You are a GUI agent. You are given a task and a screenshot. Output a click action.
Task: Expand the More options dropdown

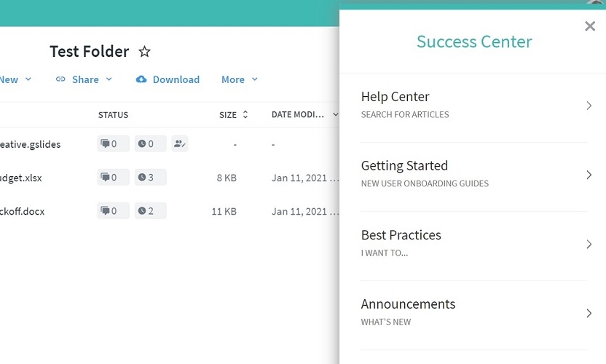point(240,79)
